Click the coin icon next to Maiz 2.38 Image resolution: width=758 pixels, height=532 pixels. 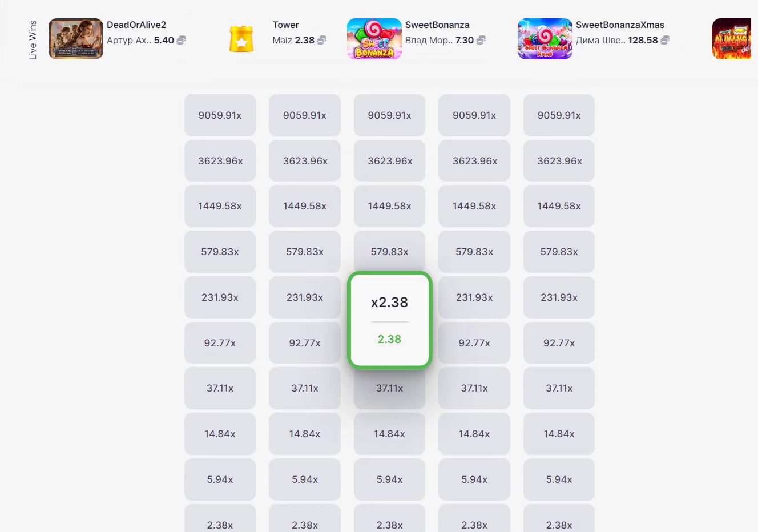pos(322,41)
